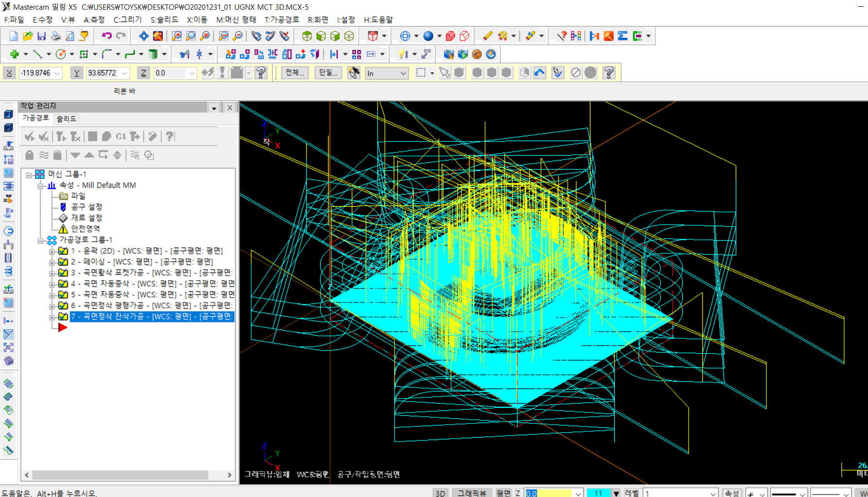Image resolution: width=868 pixels, height=497 pixels.
Task: Click the blue sigma statistics icon
Action: pyautogui.click(x=623, y=36)
